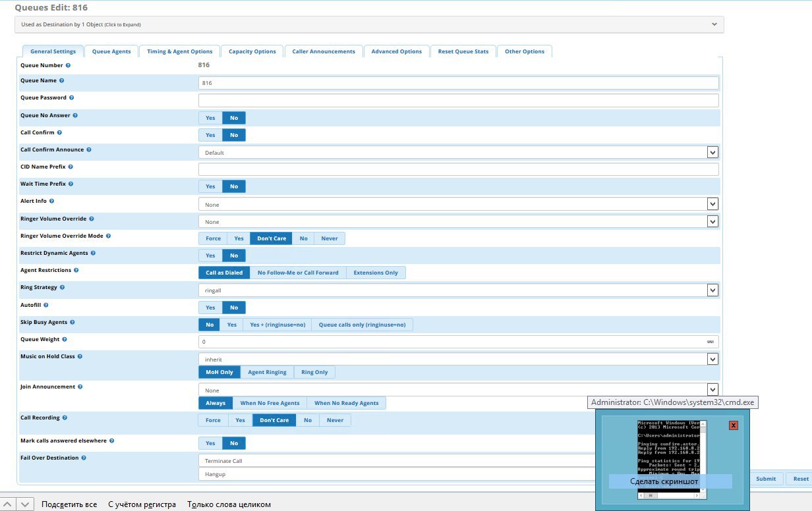Viewport: 812px width, 511px height.
Task: Click help icon next to Queue Name
Action: 62,80
